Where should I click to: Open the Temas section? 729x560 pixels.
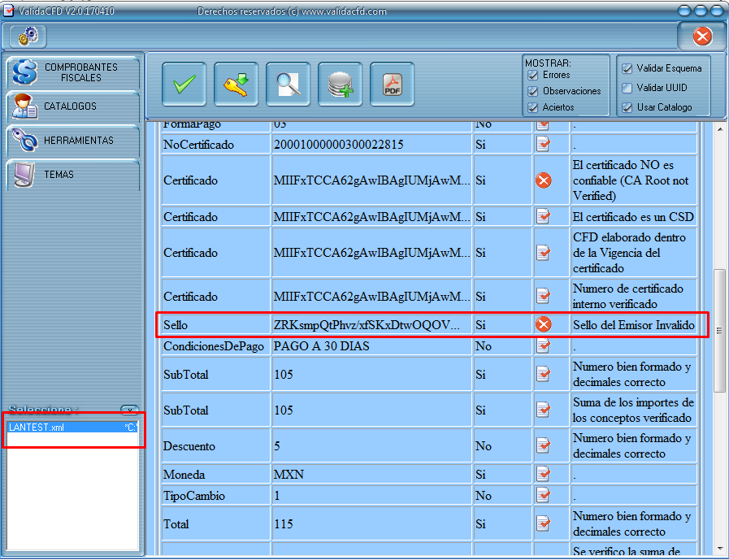coord(73,175)
